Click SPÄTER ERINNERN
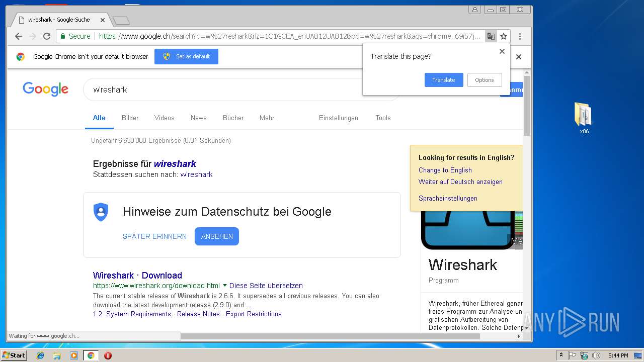Image resolution: width=644 pixels, height=362 pixels. pyautogui.click(x=154, y=236)
